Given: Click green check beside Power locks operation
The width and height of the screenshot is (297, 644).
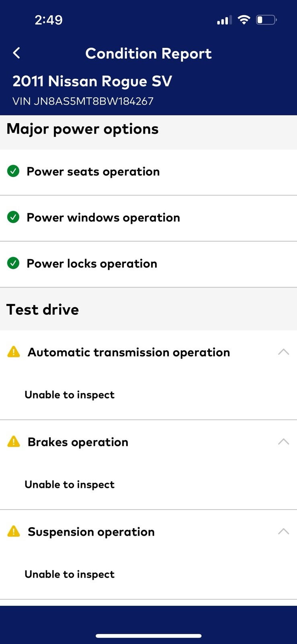Looking at the screenshot, I should click(13, 263).
